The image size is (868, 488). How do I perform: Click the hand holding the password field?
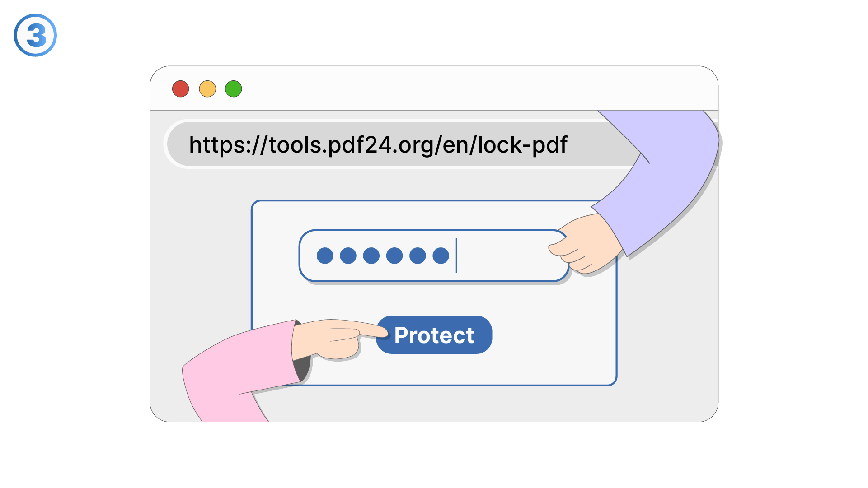tap(585, 244)
